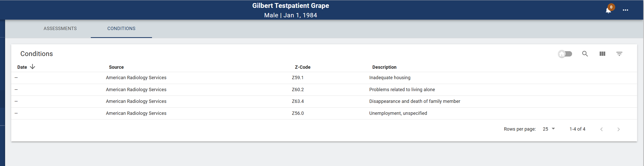Click the Date column header label
644x166 pixels.
coord(22,67)
